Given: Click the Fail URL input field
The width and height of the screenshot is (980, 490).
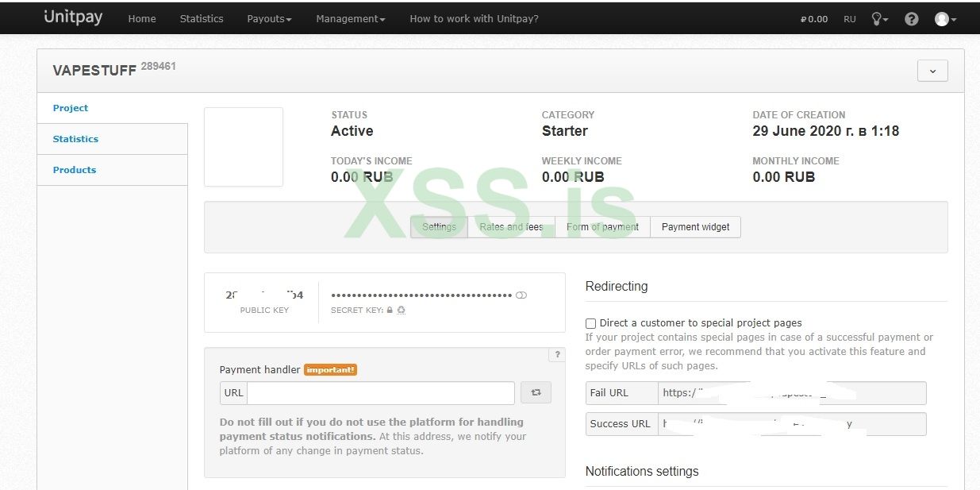Looking at the screenshot, I should 792,393.
